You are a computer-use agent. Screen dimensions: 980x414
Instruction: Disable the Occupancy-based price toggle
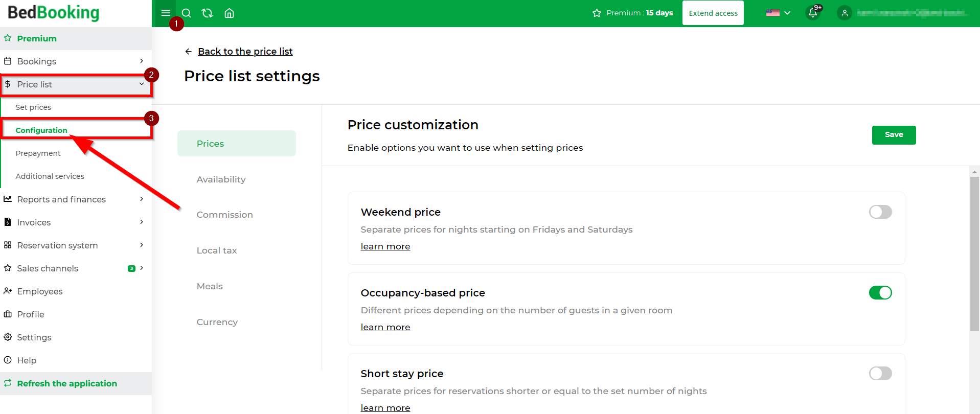click(880, 292)
